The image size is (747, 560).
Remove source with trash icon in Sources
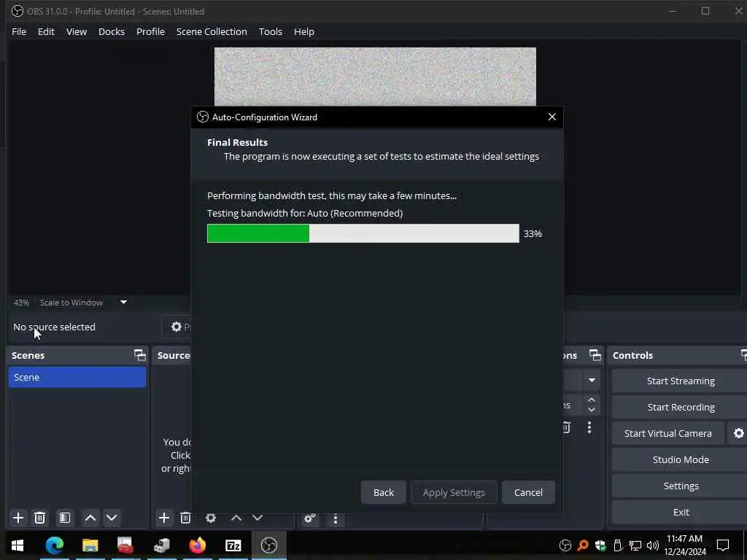(x=185, y=518)
